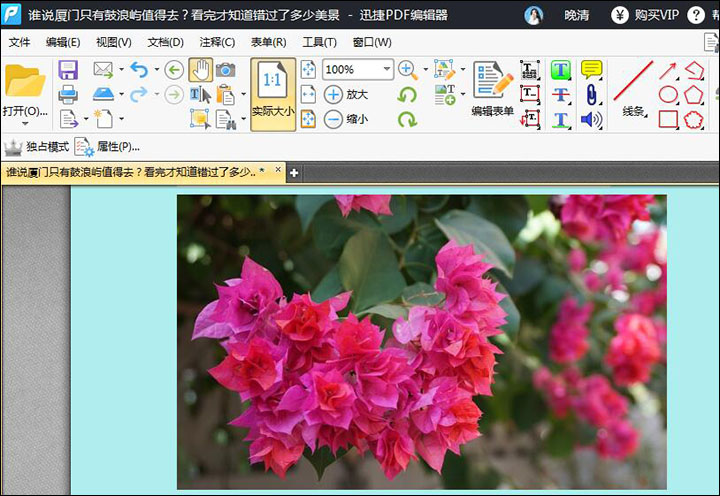Select the yellow sticky note comment tool
The width and height of the screenshot is (720, 496).
click(591, 69)
